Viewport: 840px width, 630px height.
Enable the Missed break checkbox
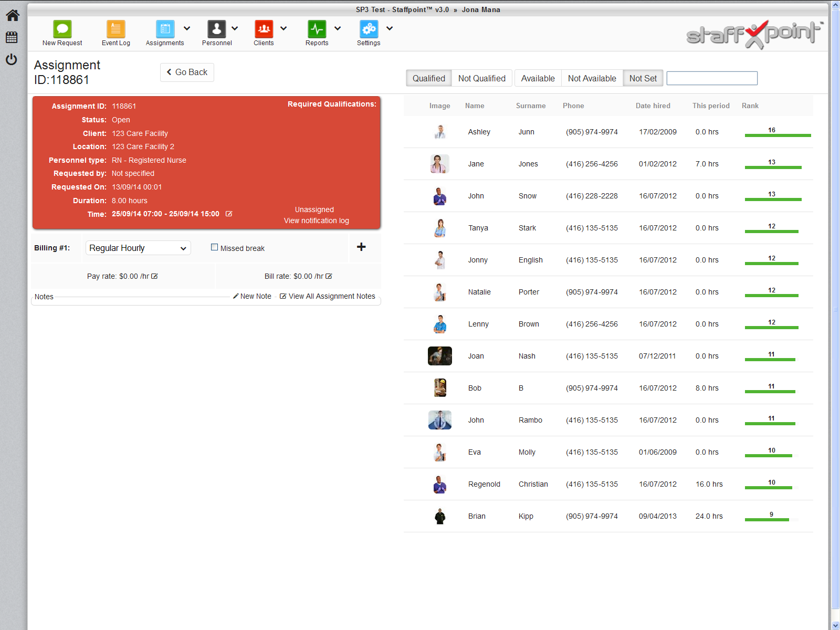click(214, 247)
